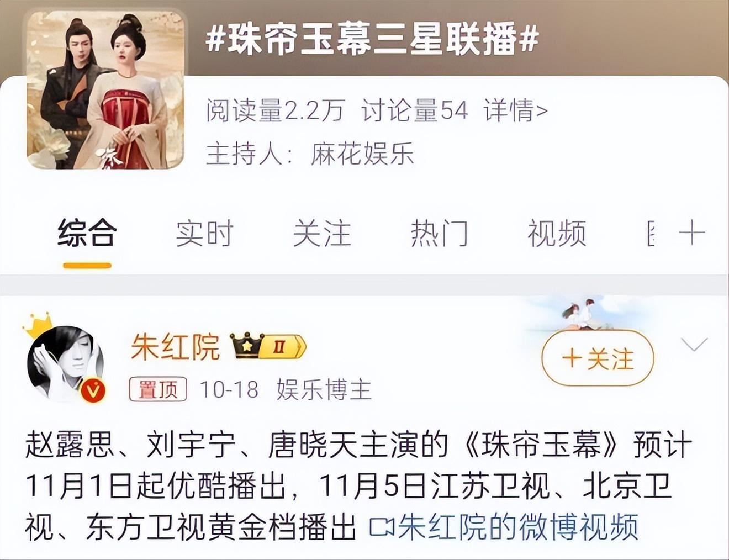Tap the crown membership level badge
Screen dimensions: 729x560
tap(268, 347)
